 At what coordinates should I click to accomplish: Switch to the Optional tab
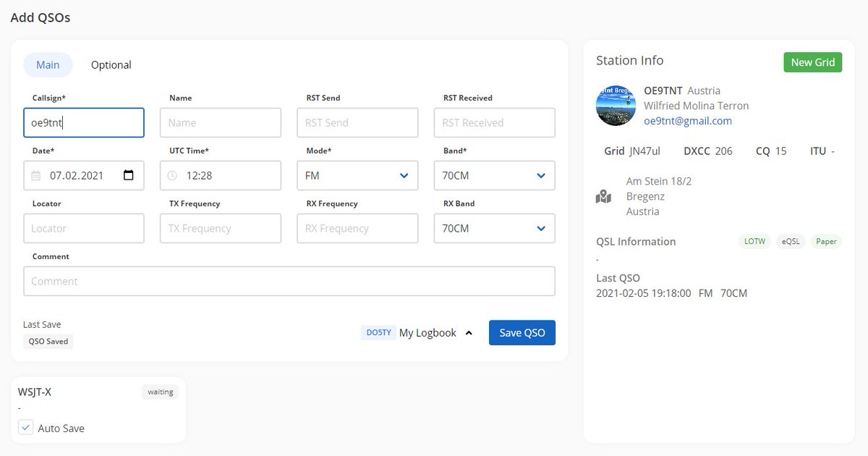pyautogui.click(x=111, y=64)
